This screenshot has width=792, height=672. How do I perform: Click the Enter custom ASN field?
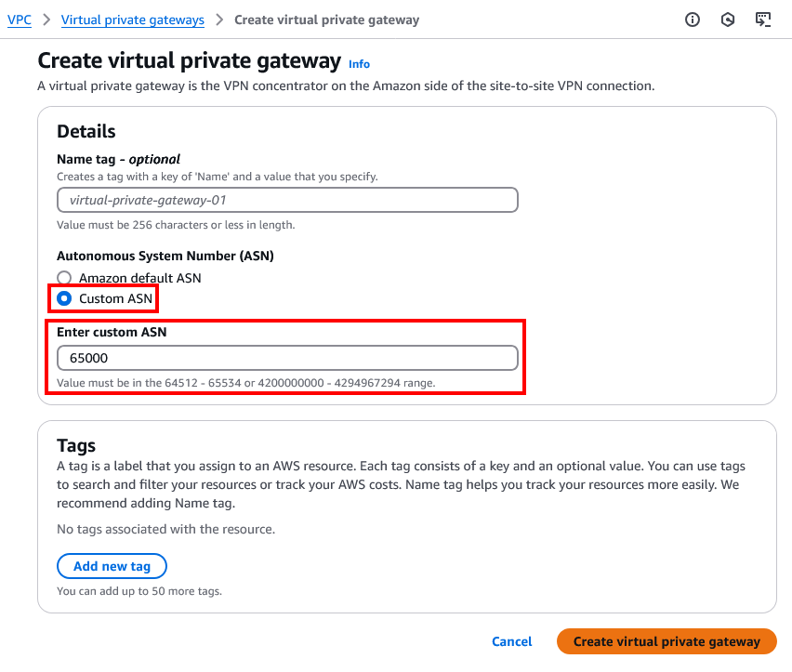tap(287, 358)
